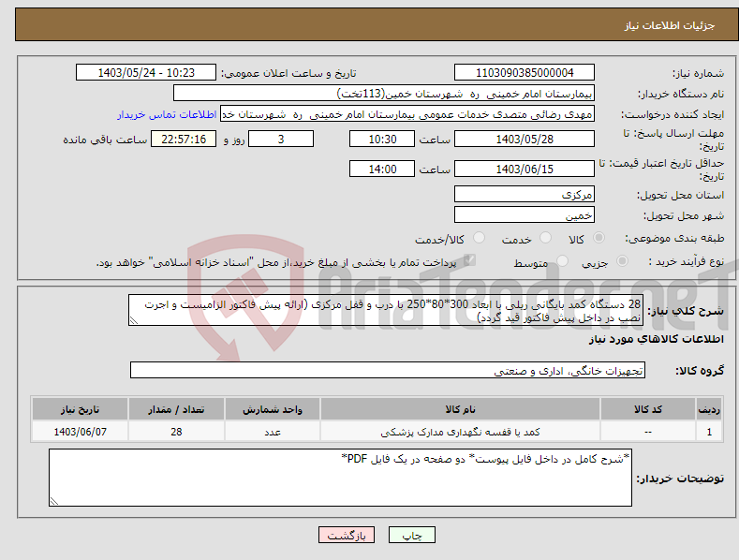Click the quantity cell 28
Image resolution: width=739 pixels, height=560 pixels.
pos(176,432)
